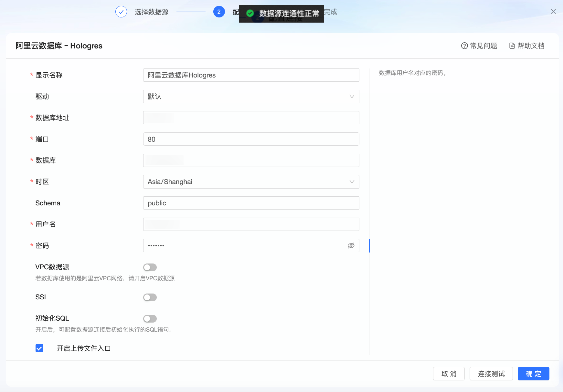This screenshot has width=563, height=392.
Task: Click the 数据源连通性正常 notification text
Action: pos(289,14)
